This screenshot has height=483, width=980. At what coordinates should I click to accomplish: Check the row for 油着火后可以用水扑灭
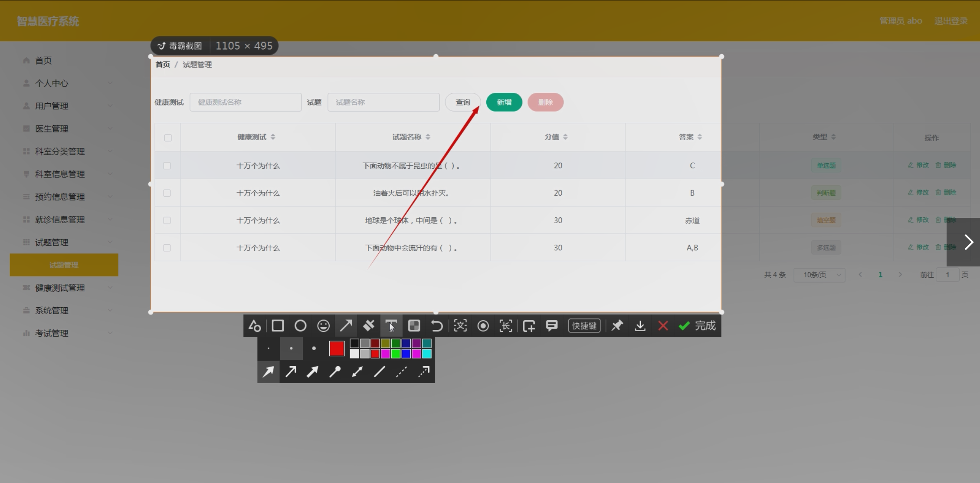coord(167,193)
